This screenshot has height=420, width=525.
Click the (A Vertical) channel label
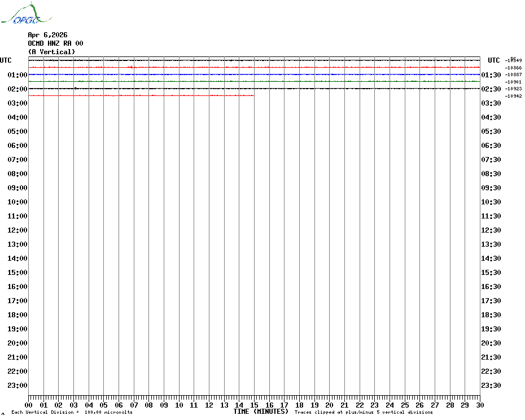[x=51, y=52]
